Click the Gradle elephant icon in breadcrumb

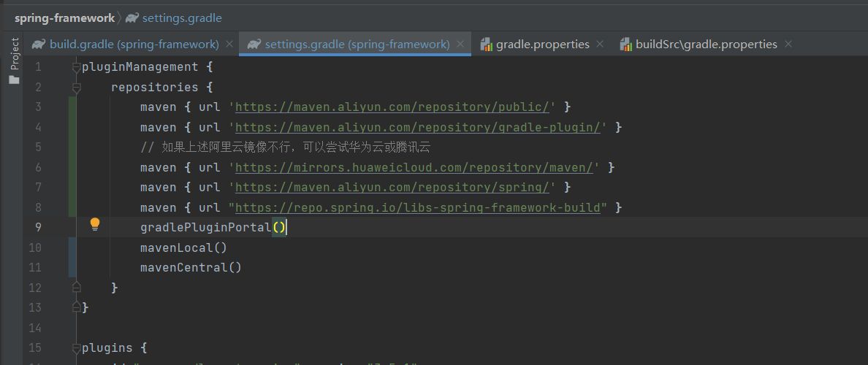click(x=132, y=18)
